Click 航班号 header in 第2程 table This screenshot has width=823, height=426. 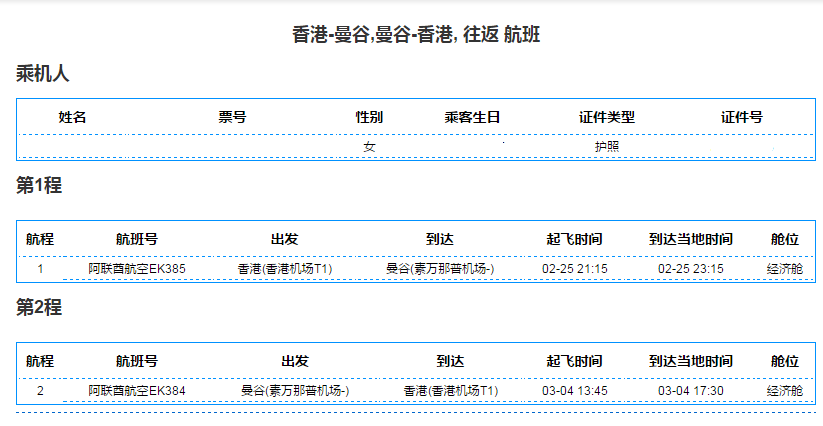pyautogui.click(x=137, y=361)
